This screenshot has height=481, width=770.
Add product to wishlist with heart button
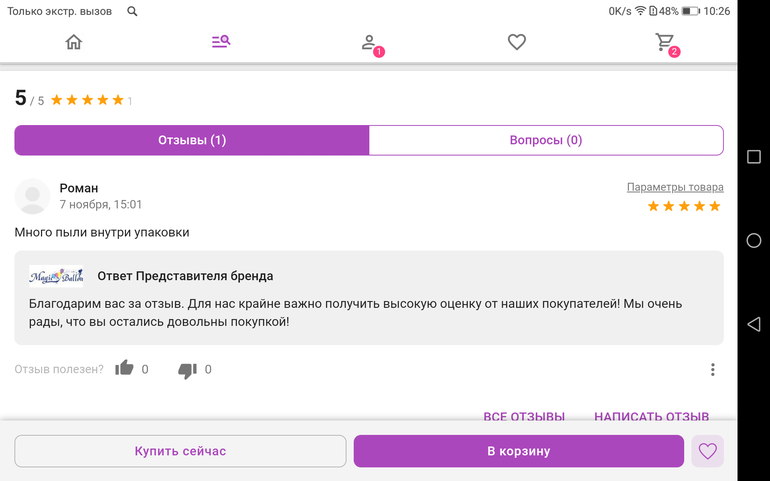707,451
